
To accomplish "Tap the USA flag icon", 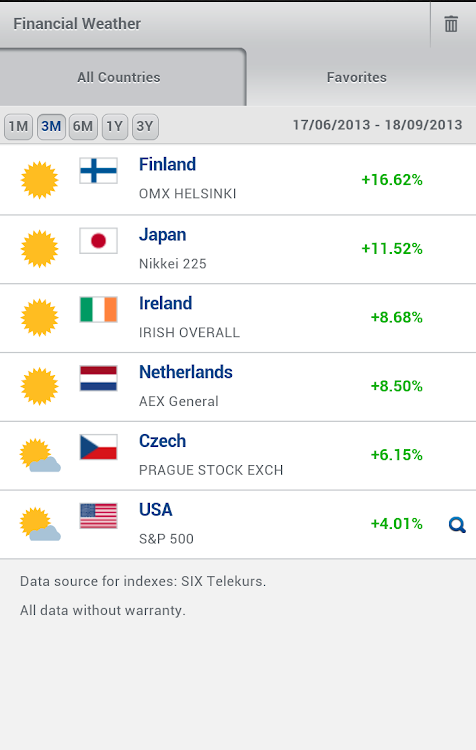I will (99, 516).
